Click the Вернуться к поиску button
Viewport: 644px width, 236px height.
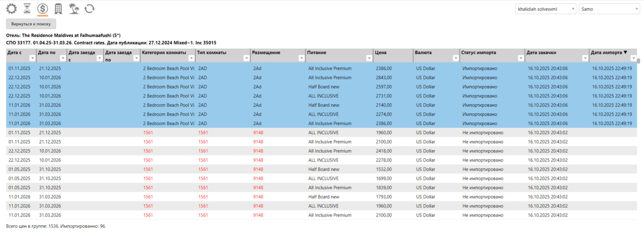(x=31, y=24)
